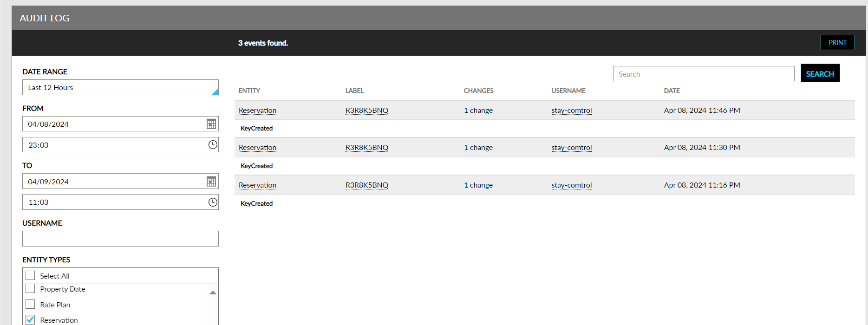Image resolution: width=868 pixels, height=325 pixels.
Task: Click the date Apr 08, 2024 11:46 PM
Action: (702, 110)
